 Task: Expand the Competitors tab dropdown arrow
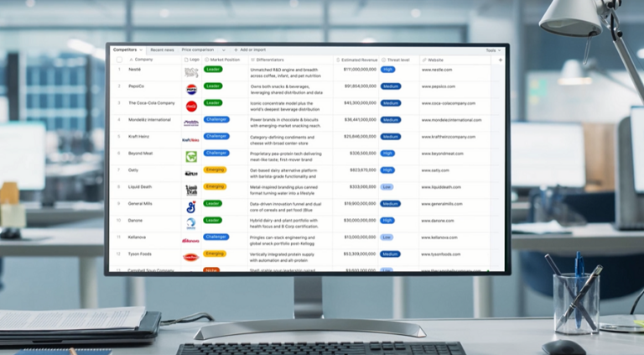click(141, 50)
